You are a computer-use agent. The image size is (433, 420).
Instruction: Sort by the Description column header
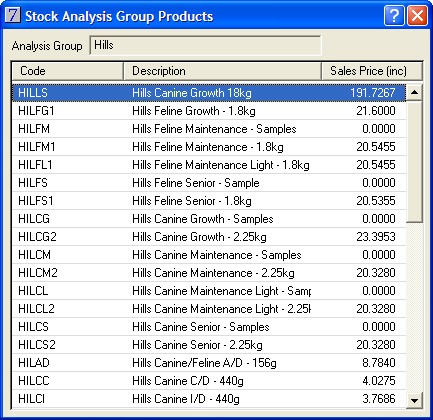223,71
